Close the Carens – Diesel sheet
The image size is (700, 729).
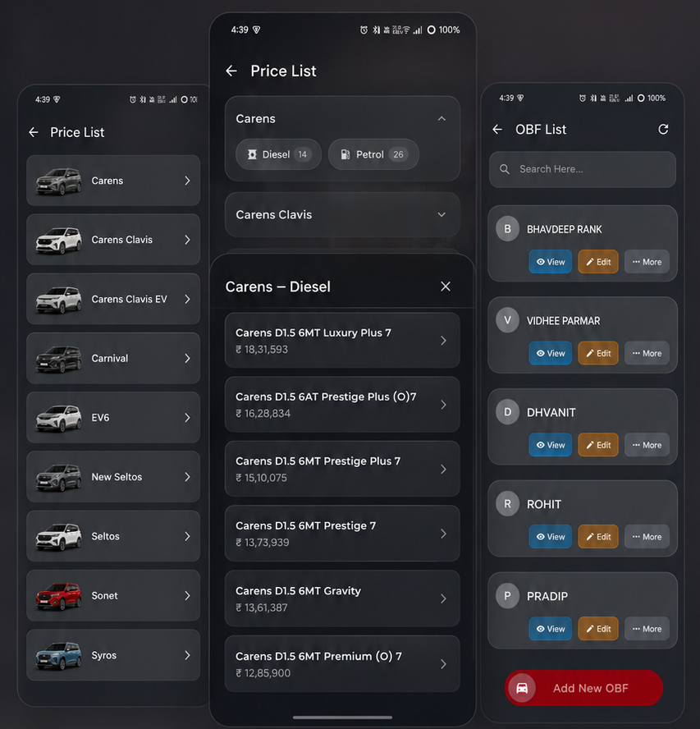point(446,287)
